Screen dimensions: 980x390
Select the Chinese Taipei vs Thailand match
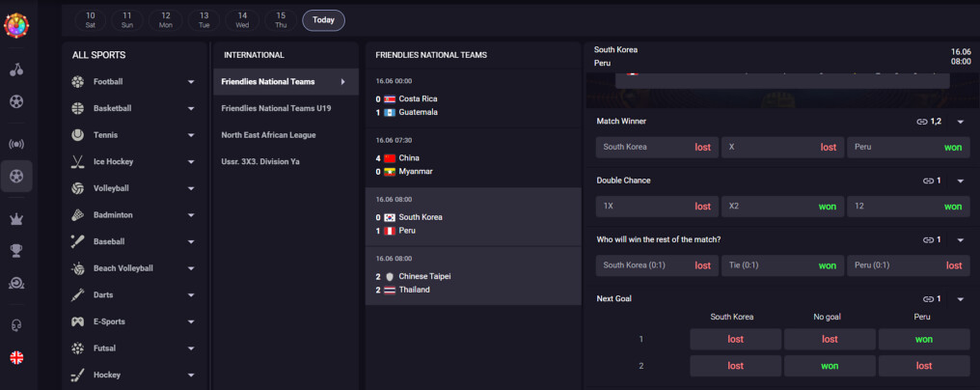474,276
